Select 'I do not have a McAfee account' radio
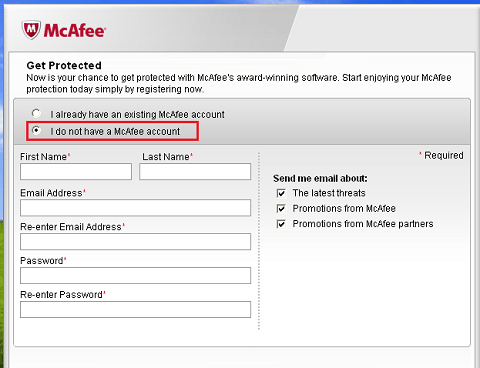The image size is (480, 368). (36, 130)
